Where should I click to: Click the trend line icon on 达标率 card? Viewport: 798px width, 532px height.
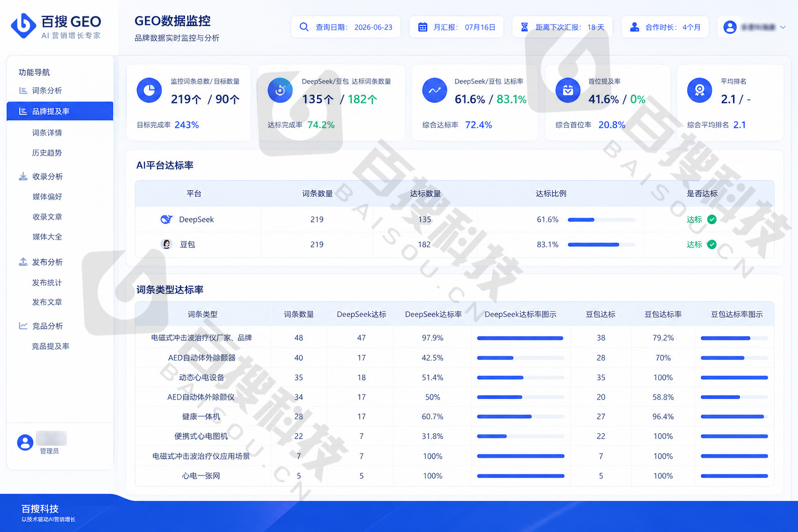coord(434,90)
